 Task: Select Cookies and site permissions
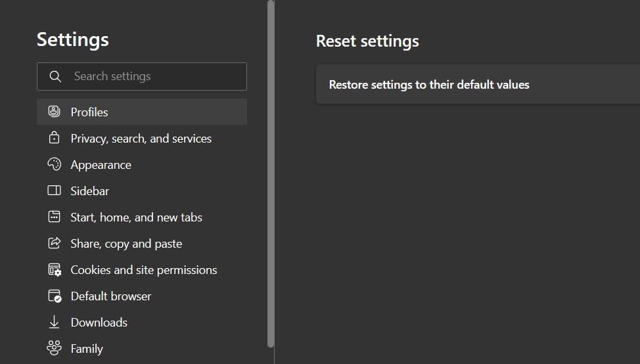(143, 270)
